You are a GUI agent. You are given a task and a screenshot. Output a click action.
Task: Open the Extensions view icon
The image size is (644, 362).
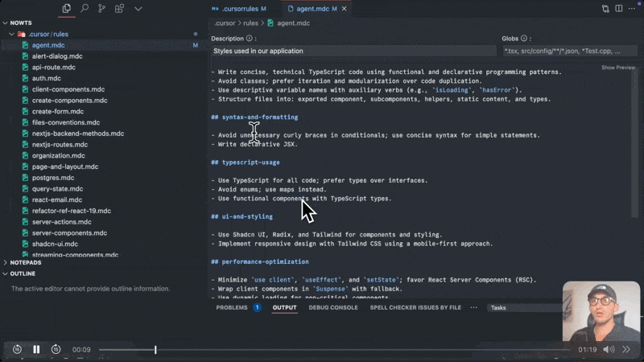point(119,8)
